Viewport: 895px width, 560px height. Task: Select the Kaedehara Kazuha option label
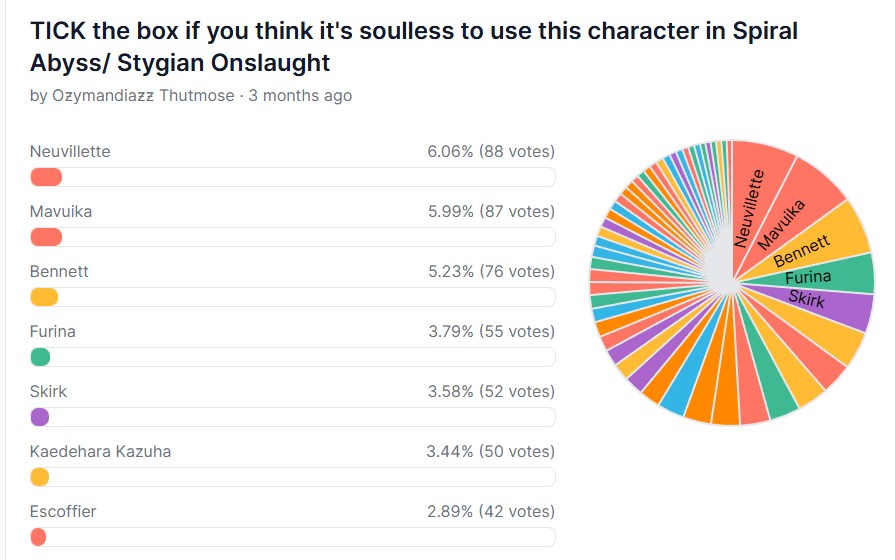tap(100, 451)
